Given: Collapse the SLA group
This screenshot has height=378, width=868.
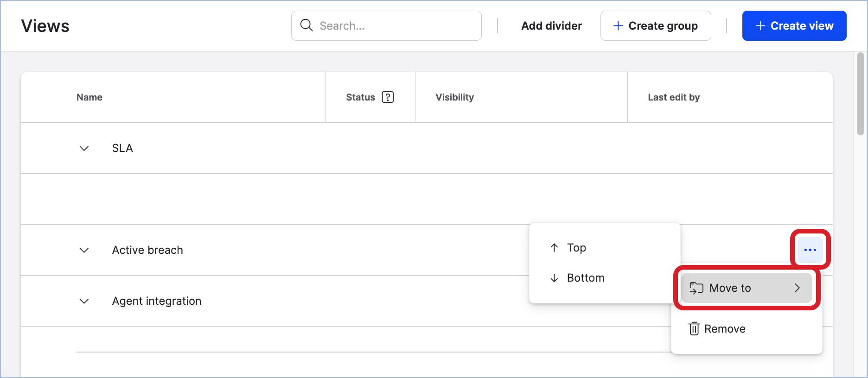Looking at the screenshot, I should pyautogui.click(x=84, y=148).
